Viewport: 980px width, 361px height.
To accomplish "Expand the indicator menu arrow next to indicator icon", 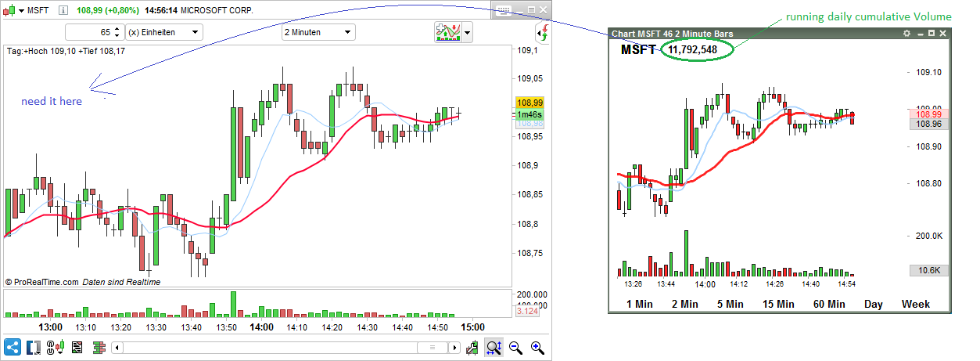I will pos(467,32).
